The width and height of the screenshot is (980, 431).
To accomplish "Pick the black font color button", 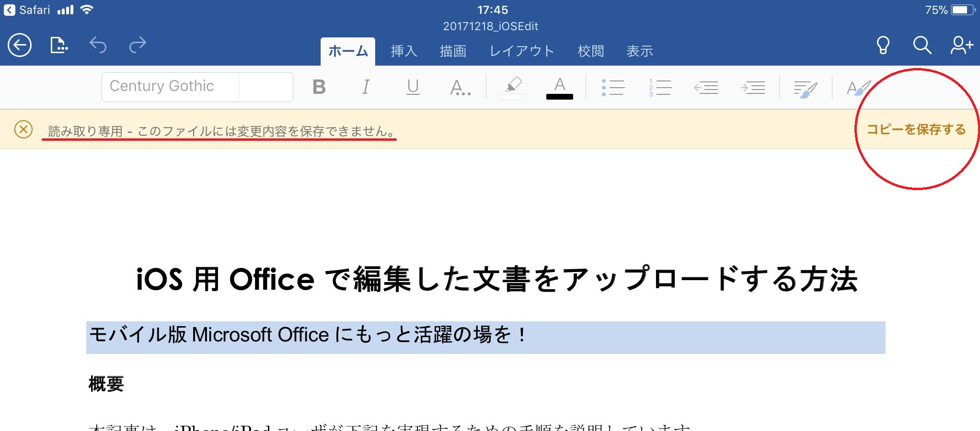I will coord(560,88).
